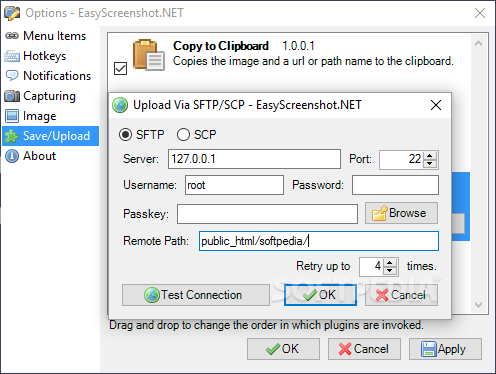Click OK in the Options window
496x374 pixels.
point(283,349)
